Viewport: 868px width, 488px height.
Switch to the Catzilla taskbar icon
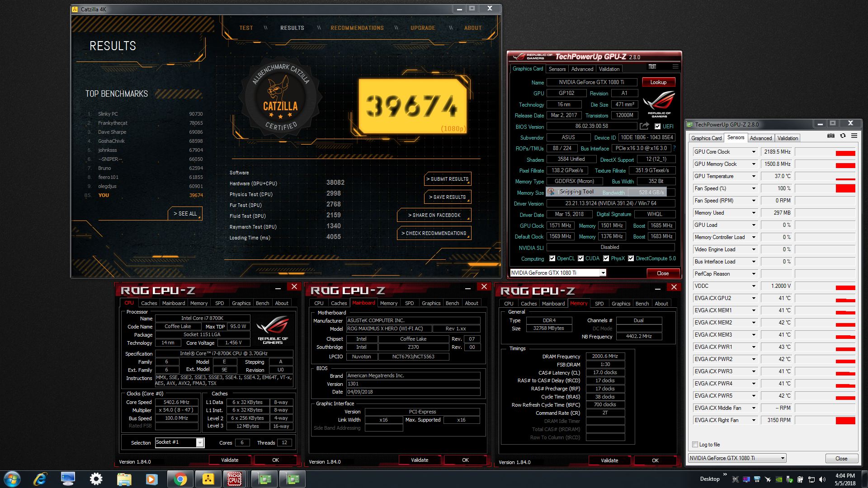click(x=208, y=479)
